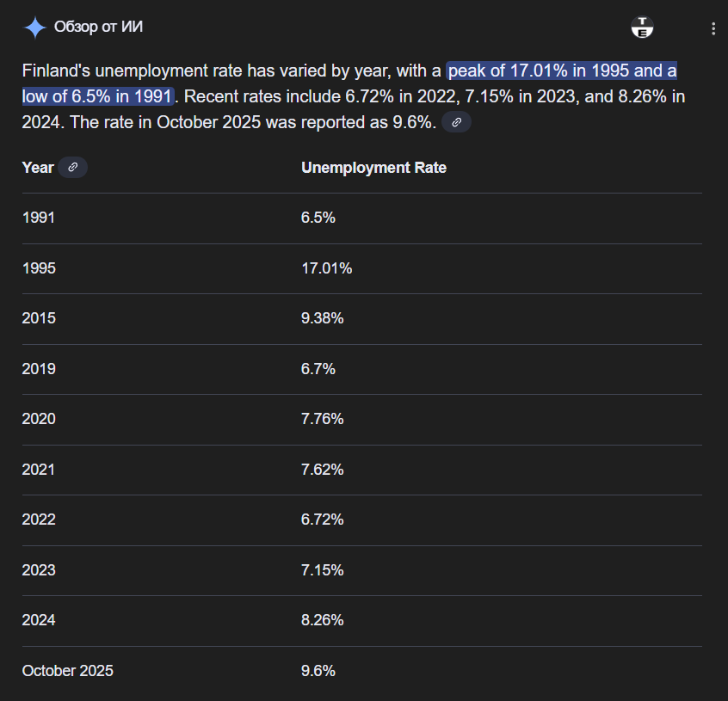Click the 6.7% value for 2019
The height and width of the screenshot is (701, 728).
tap(318, 369)
